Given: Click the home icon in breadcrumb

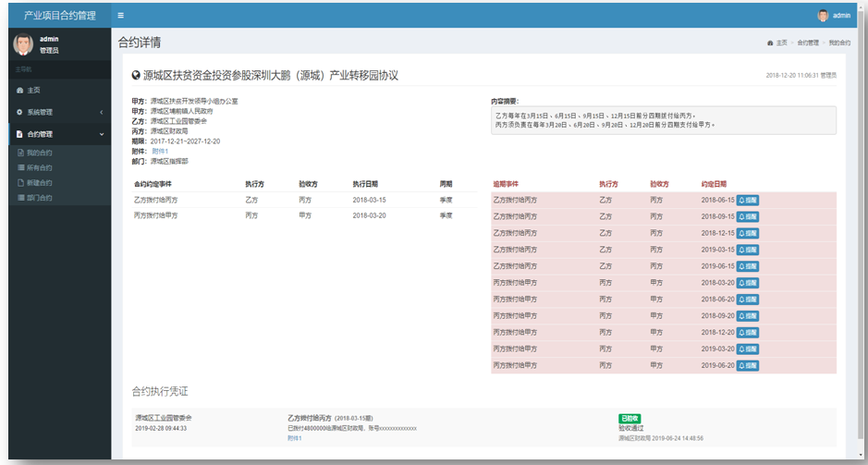Looking at the screenshot, I should [x=770, y=43].
